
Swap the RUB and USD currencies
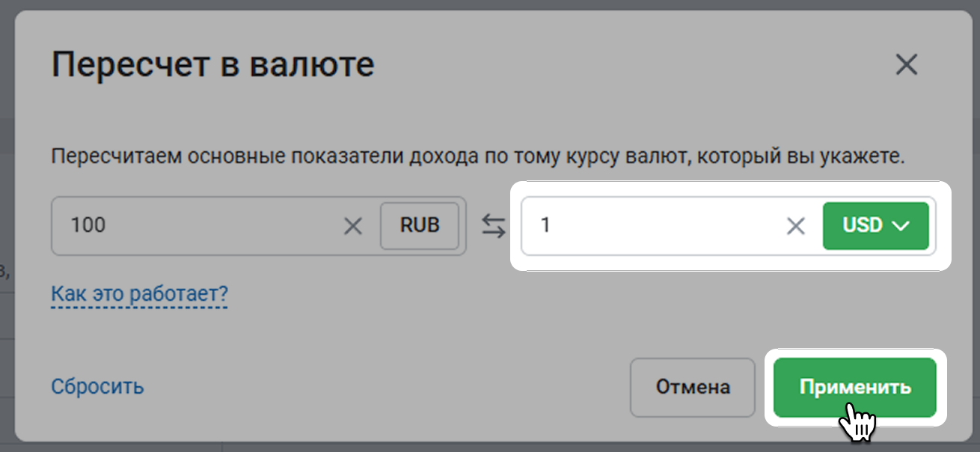[x=493, y=226]
